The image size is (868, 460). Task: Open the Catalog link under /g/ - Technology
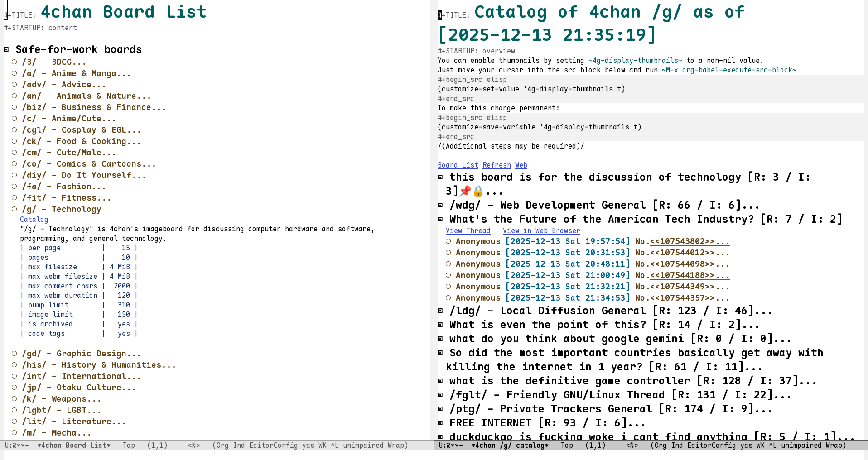tap(34, 220)
